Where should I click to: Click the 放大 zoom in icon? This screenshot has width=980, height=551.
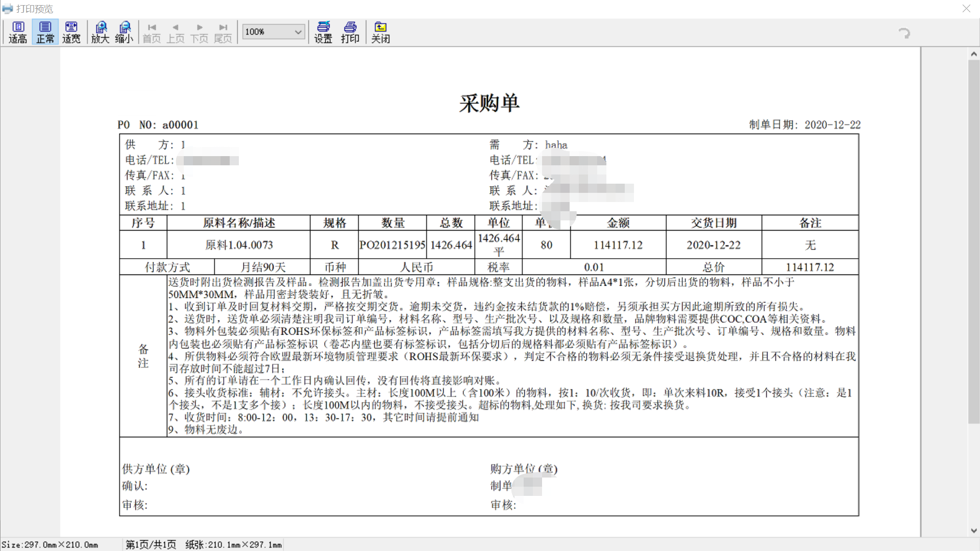point(101,32)
